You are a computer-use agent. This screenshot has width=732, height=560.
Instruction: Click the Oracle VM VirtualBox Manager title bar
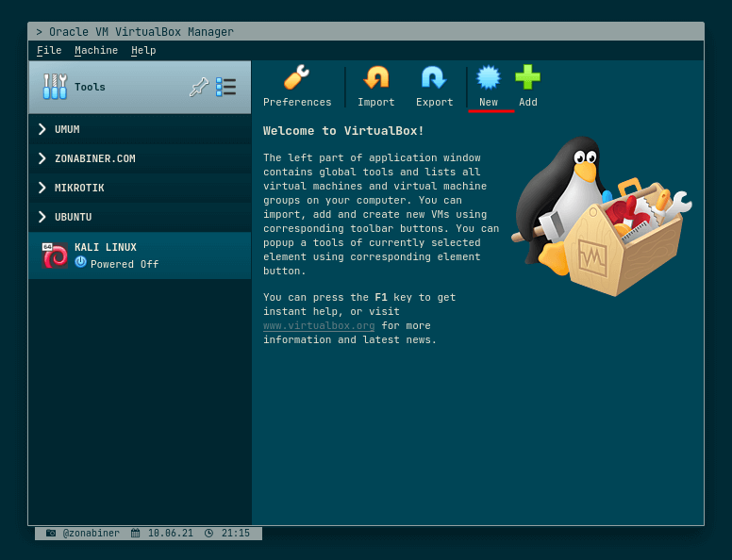(366, 32)
